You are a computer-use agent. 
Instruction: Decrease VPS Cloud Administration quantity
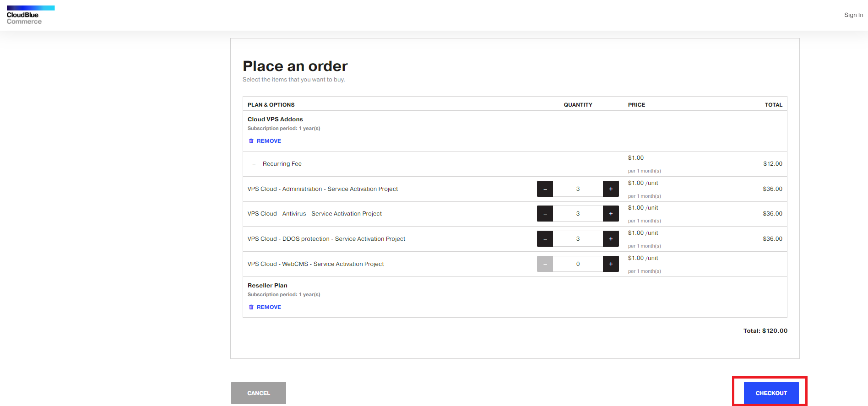pyautogui.click(x=545, y=189)
